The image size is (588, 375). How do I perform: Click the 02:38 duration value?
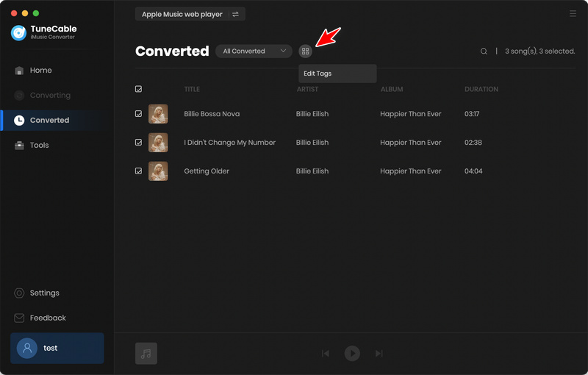point(473,143)
